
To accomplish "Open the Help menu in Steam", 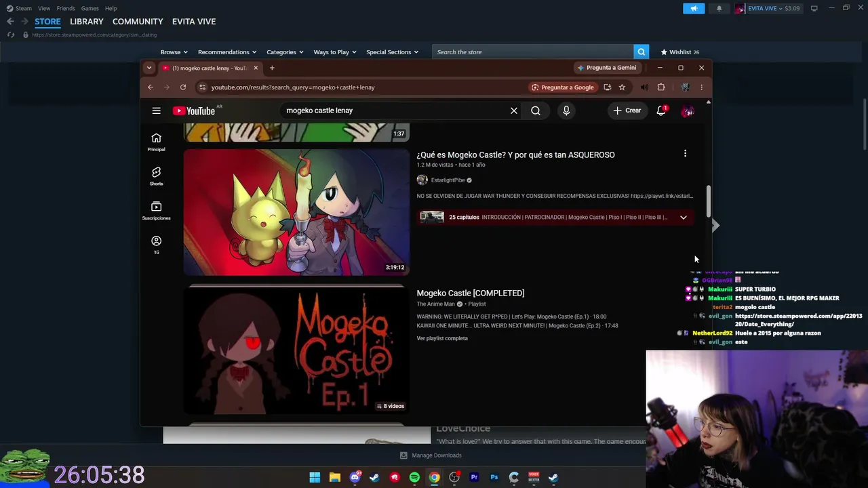I will 111,8.
